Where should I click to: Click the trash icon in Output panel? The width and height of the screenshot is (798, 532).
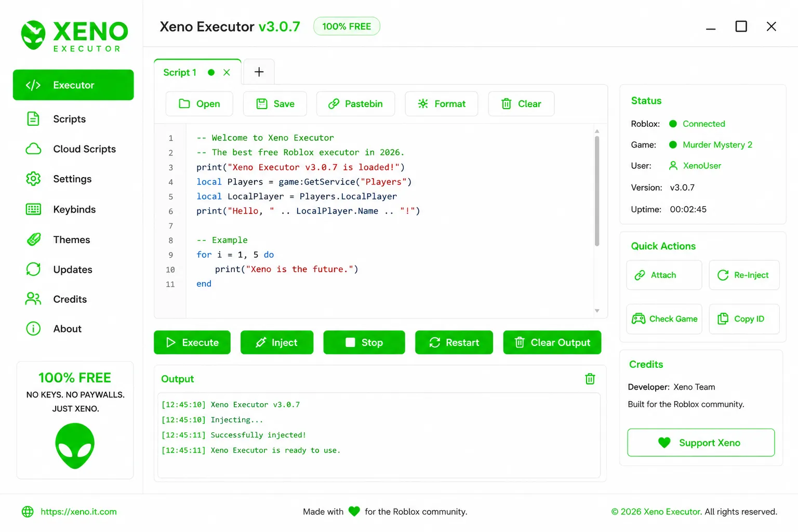590,379
